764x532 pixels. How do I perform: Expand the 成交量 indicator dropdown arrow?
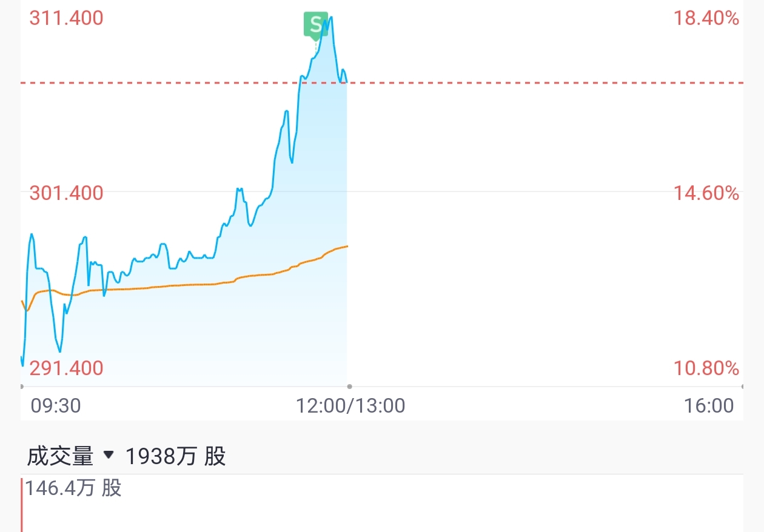pos(109,454)
